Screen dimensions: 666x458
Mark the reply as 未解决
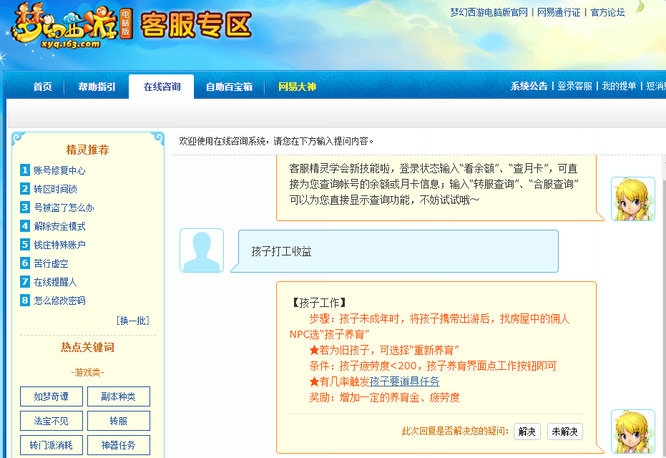click(x=564, y=432)
